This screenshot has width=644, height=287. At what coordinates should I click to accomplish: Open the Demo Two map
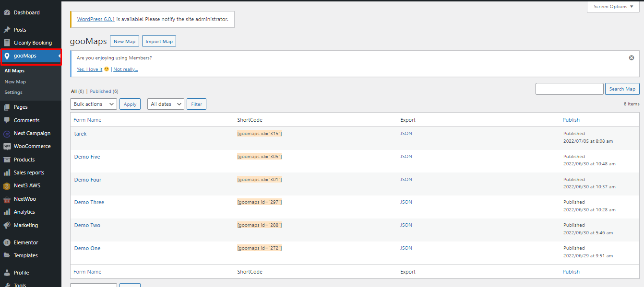point(87,225)
